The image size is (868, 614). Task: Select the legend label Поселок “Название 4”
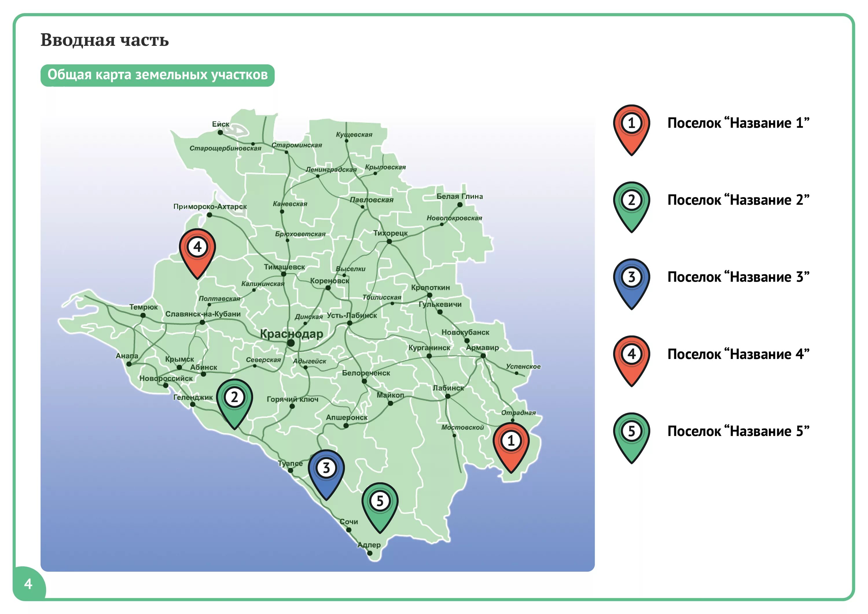(x=738, y=354)
